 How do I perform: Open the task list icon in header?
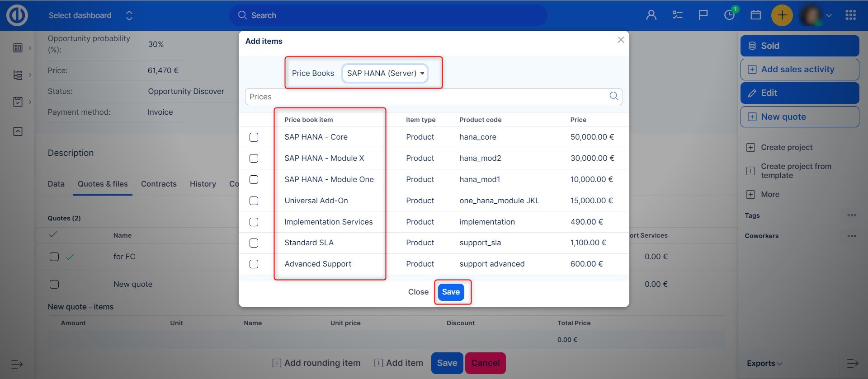pyautogui.click(x=677, y=15)
